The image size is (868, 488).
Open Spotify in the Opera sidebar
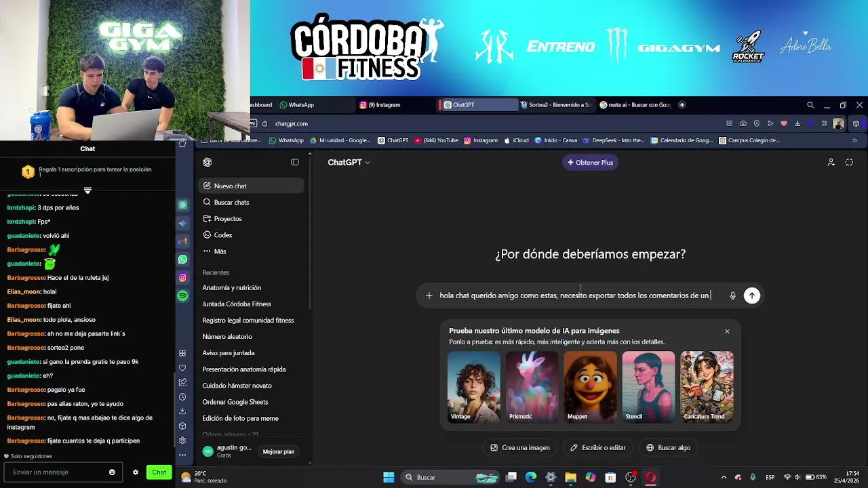click(182, 296)
